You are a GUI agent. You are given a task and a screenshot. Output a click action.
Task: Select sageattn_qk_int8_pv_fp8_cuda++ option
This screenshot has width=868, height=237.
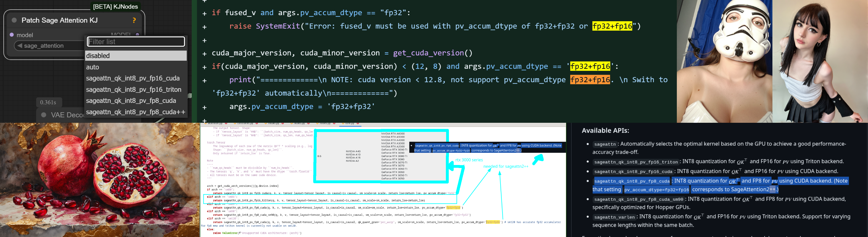(136, 112)
